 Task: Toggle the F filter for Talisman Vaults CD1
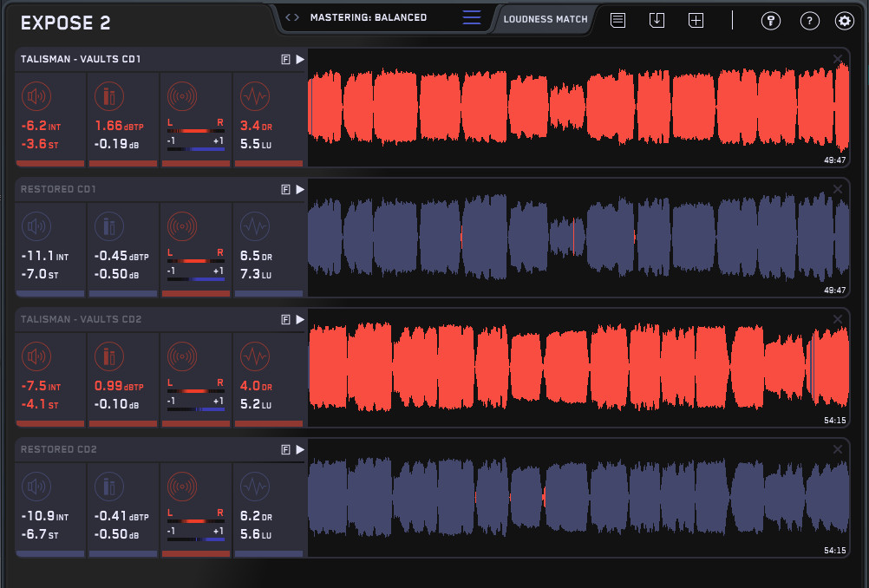(x=285, y=59)
